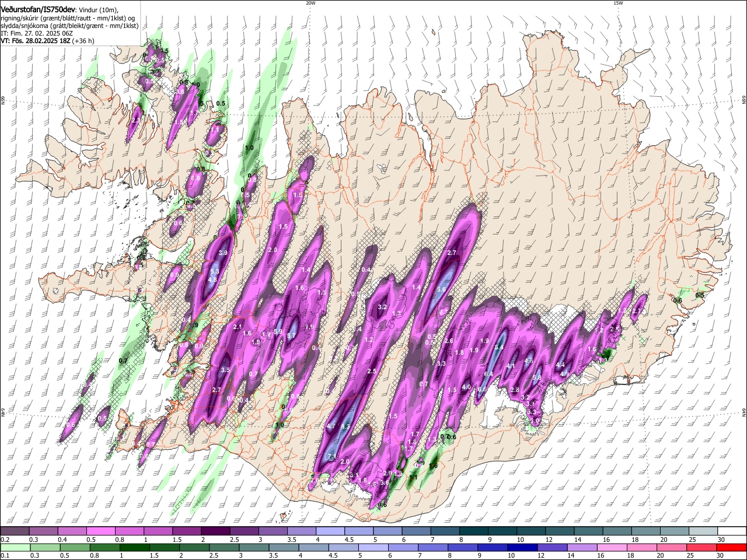Pick the pale pink 16 swatch in rain legend

pyautogui.click(x=612, y=547)
